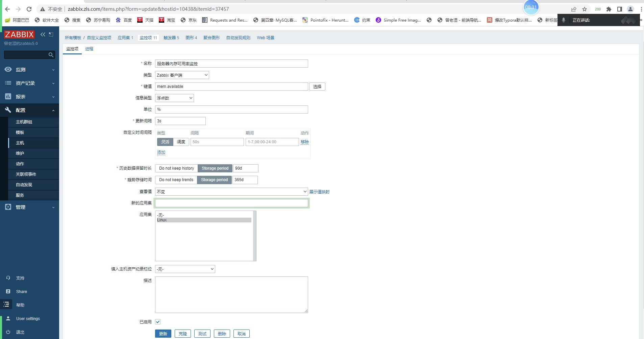Click 测试 test button
644x339 pixels.
[x=202, y=334]
